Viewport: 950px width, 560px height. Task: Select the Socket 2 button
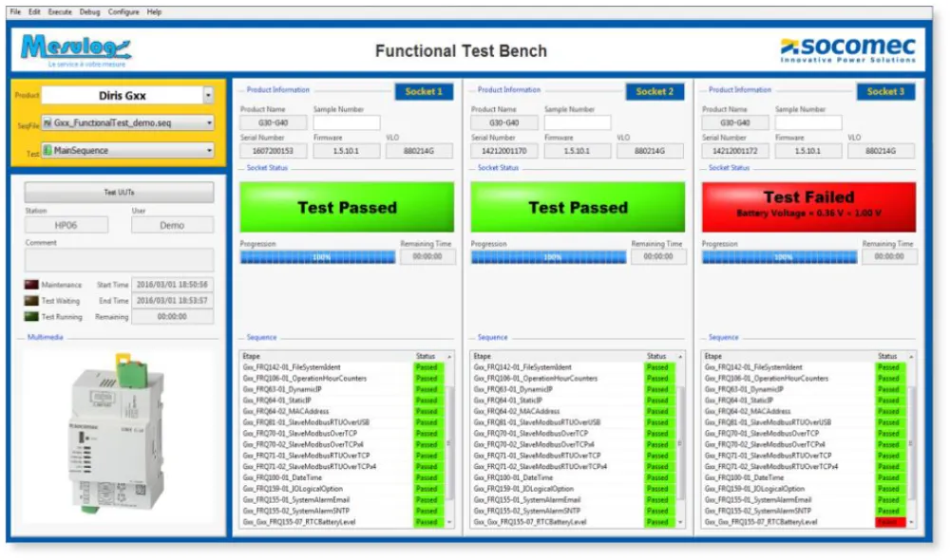(x=655, y=91)
